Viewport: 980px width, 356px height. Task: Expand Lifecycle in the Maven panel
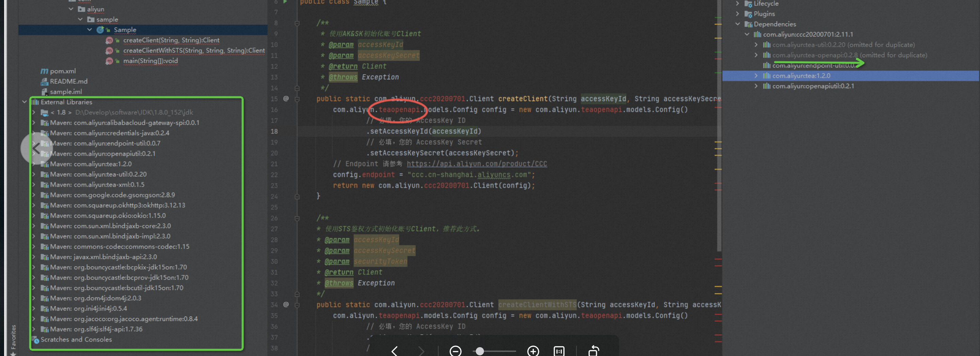pos(738,3)
